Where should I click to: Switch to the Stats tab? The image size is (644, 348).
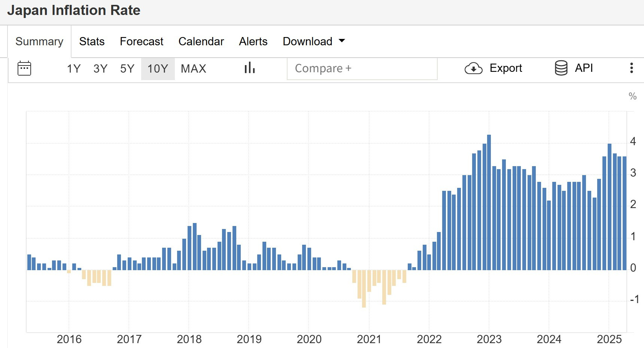coord(92,41)
